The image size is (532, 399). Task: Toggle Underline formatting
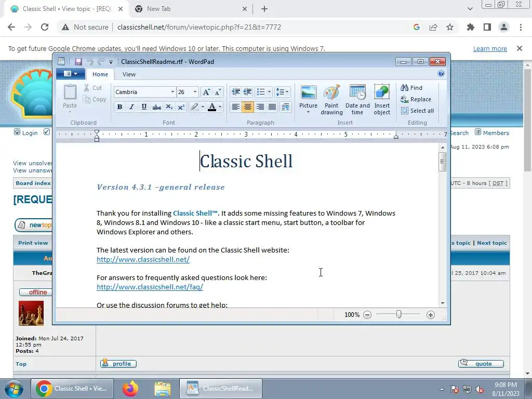click(x=144, y=107)
